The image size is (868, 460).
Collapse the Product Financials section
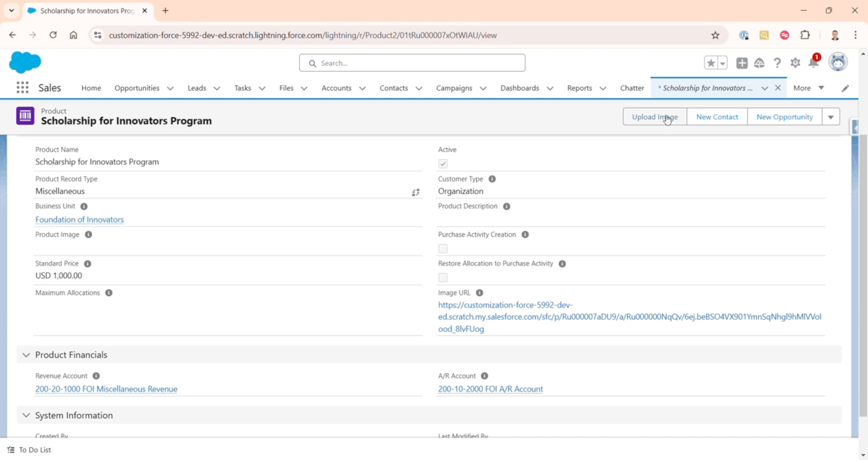click(x=26, y=355)
